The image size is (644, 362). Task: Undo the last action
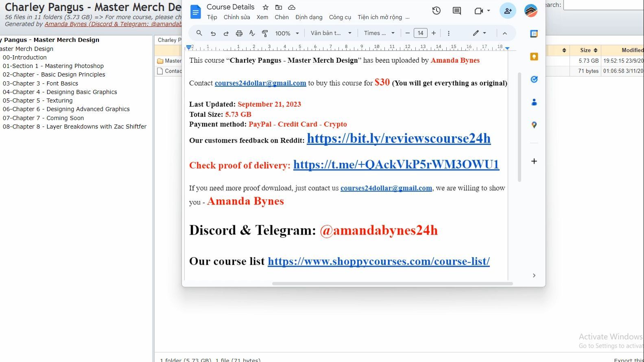(x=213, y=33)
